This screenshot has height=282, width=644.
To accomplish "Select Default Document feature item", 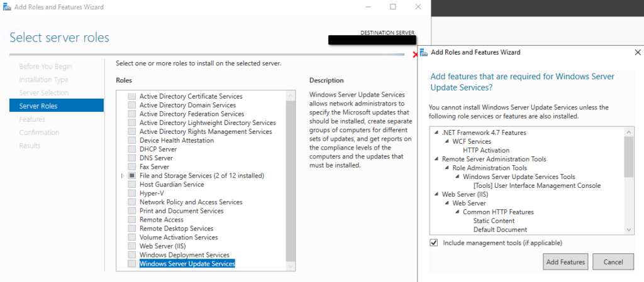I will (x=500, y=229).
